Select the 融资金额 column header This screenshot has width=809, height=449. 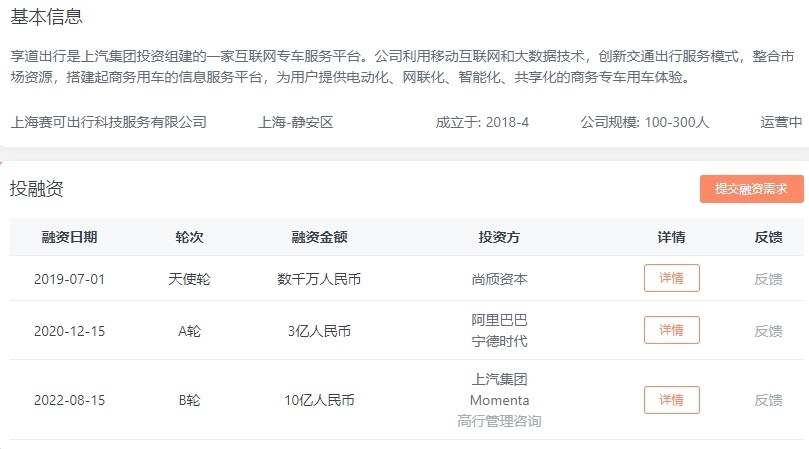319,237
